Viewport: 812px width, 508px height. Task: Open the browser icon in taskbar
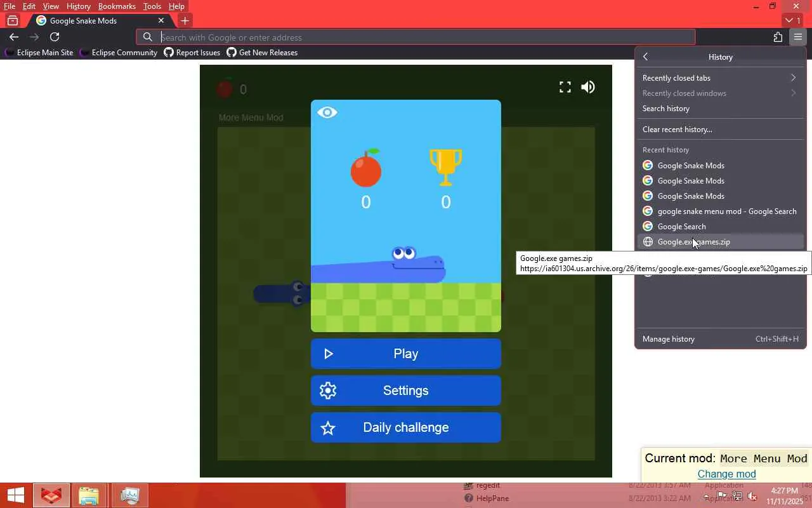tap(51, 495)
